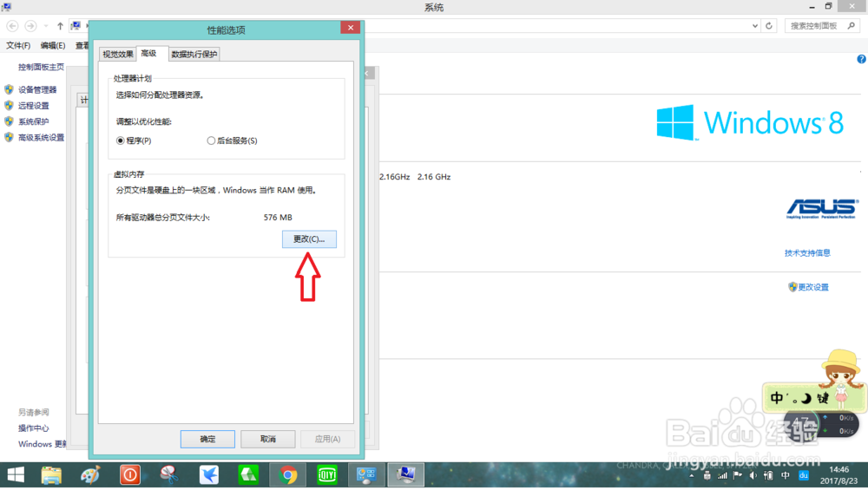Click the 技术支持信息 link

(807, 252)
